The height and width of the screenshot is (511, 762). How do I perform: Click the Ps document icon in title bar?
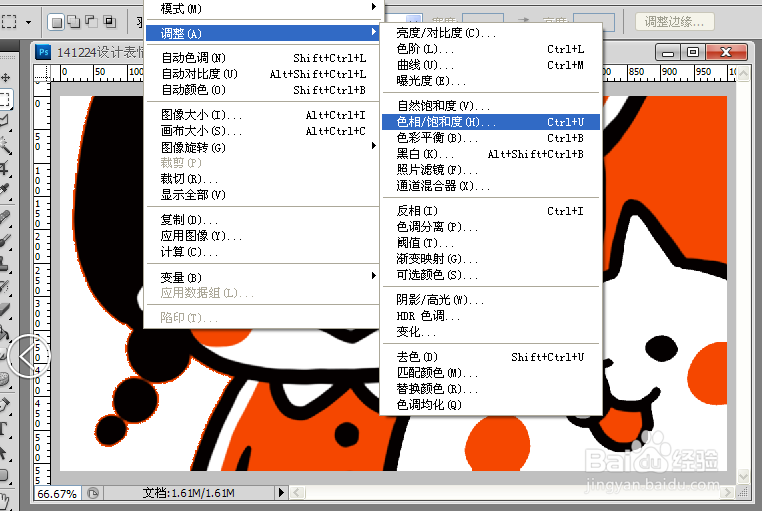click(x=43, y=52)
